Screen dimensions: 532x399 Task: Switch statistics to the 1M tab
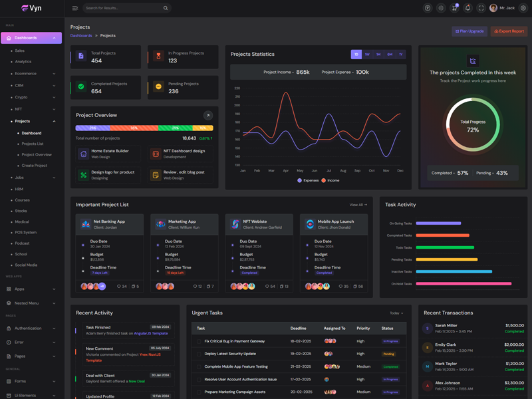(x=378, y=55)
